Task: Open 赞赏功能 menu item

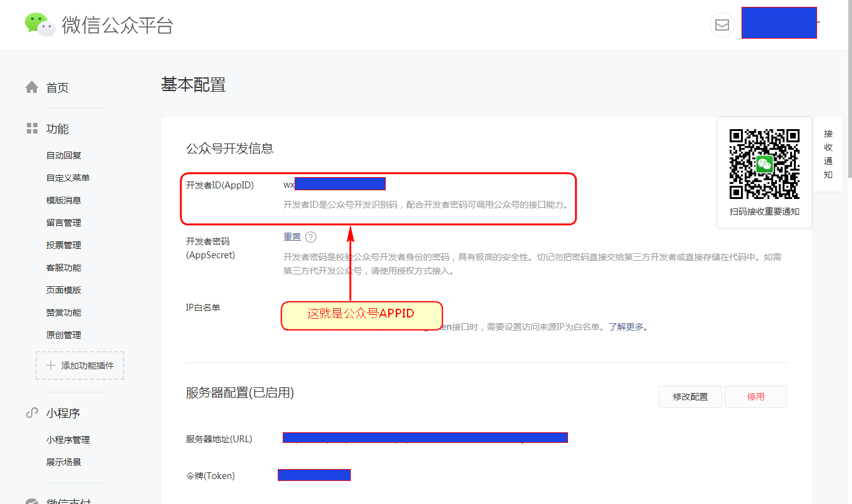Action: (x=64, y=313)
